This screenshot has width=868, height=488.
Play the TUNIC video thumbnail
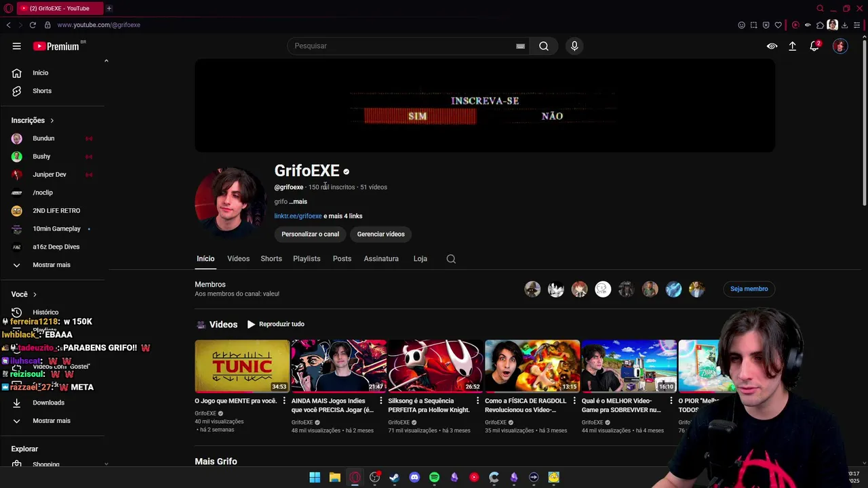pyautogui.click(x=242, y=366)
